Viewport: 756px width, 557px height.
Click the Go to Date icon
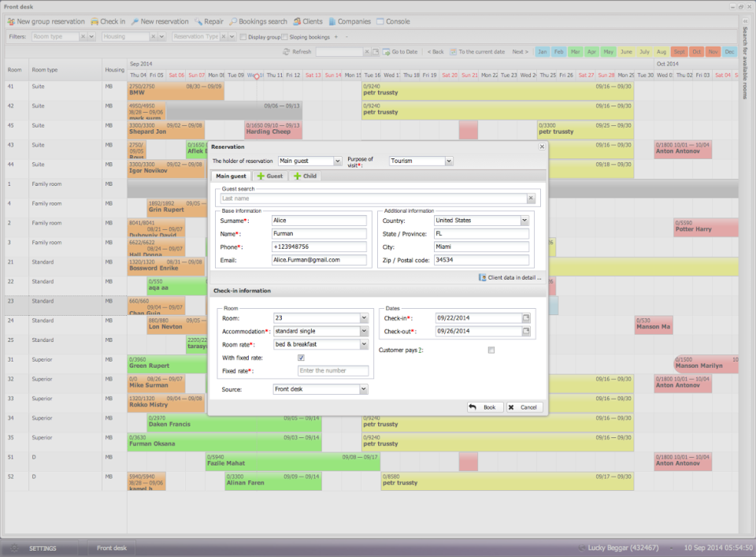pyautogui.click(x=386, y=51)
